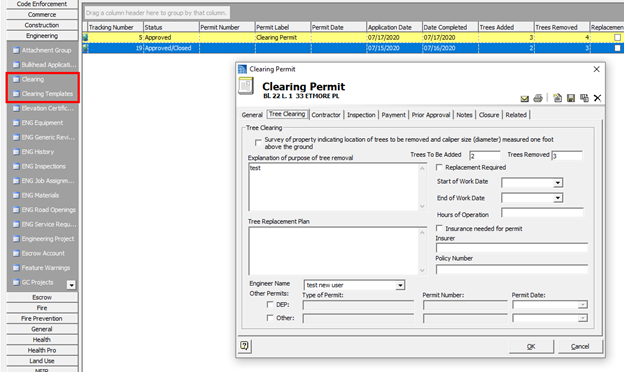Save the Clearing Permit with floppy icon
This screenshot has width=624, height=372.
pos(571,98)
